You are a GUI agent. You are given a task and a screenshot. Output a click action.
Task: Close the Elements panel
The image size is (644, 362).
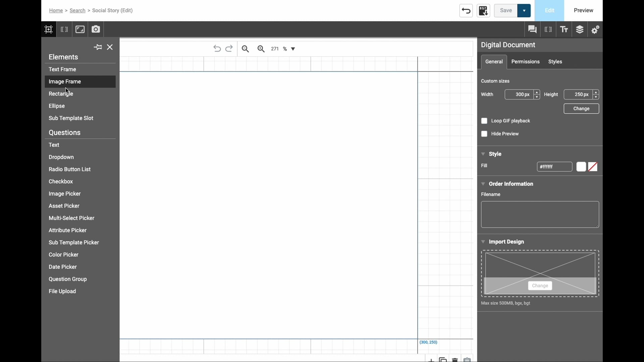(x=110, y=47)
